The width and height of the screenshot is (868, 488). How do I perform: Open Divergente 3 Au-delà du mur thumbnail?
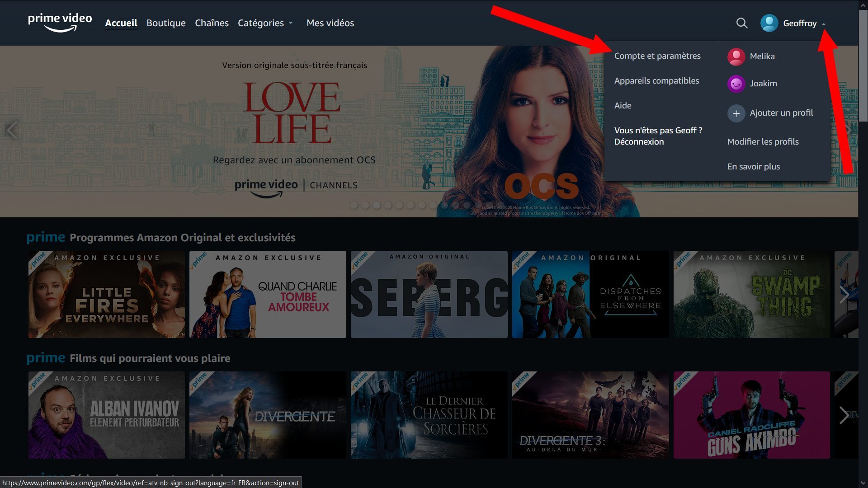pos(590,415)
